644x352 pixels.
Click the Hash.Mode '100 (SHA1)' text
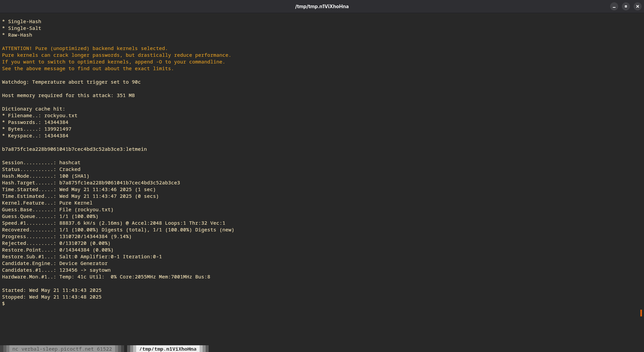coord(74,176)
